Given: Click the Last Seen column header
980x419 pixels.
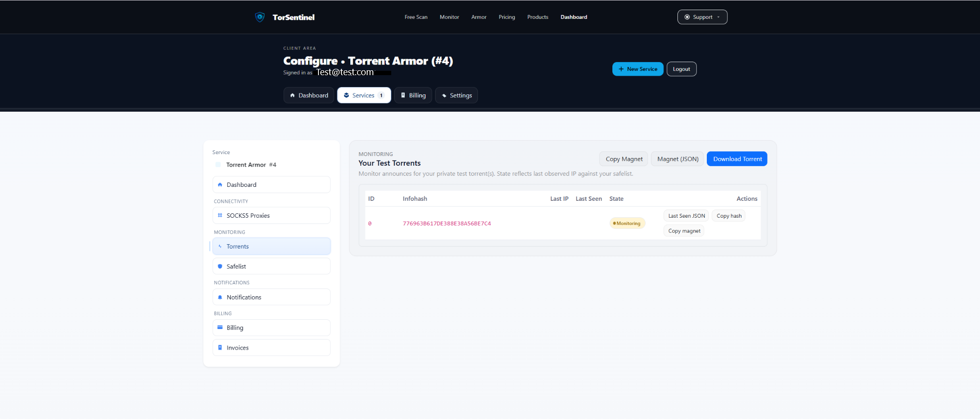Looking at the screenshot, I should pyautogui.click(x=588, y=198).
